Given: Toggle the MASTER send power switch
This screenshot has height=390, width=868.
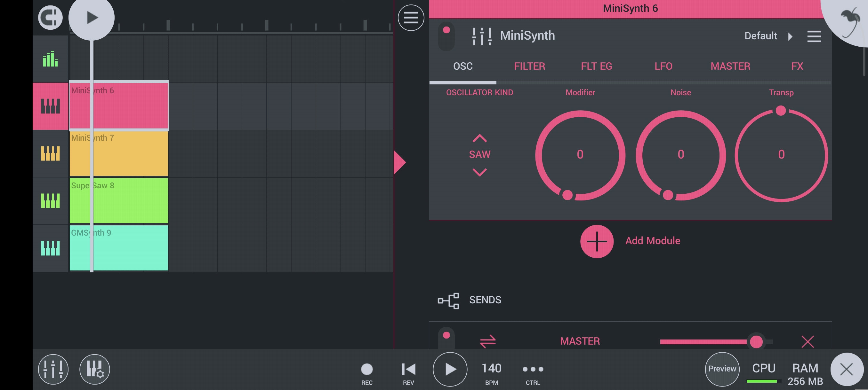Looking at the screenshot, I should 446,338.
